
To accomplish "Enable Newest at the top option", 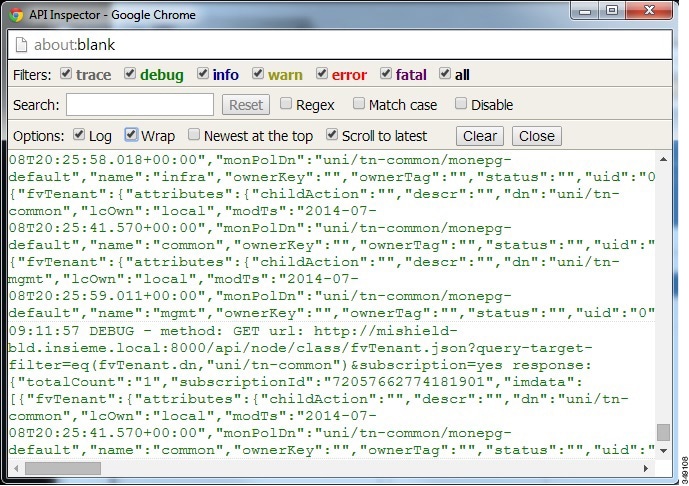I will point(194,134).
